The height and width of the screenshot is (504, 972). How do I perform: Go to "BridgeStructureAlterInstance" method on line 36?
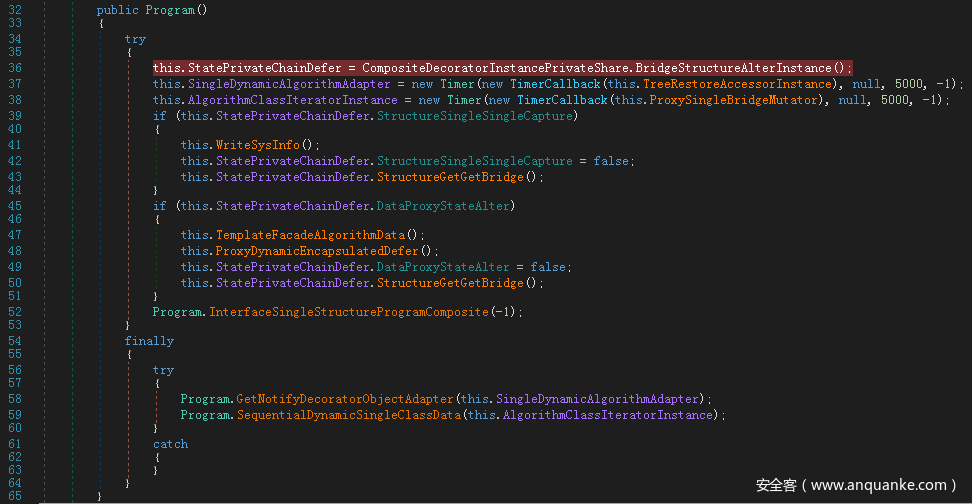point(733,68)
